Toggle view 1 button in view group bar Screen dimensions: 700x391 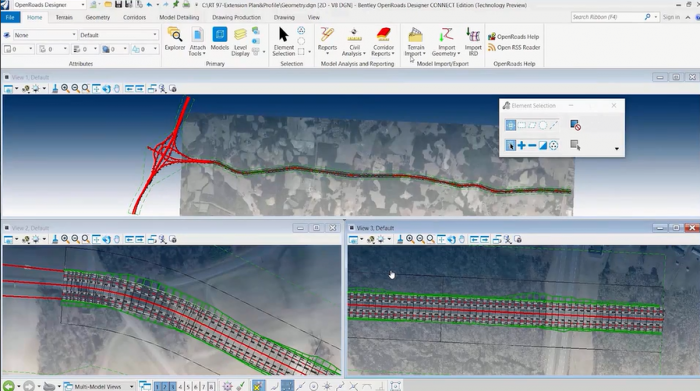coord(158,387)
